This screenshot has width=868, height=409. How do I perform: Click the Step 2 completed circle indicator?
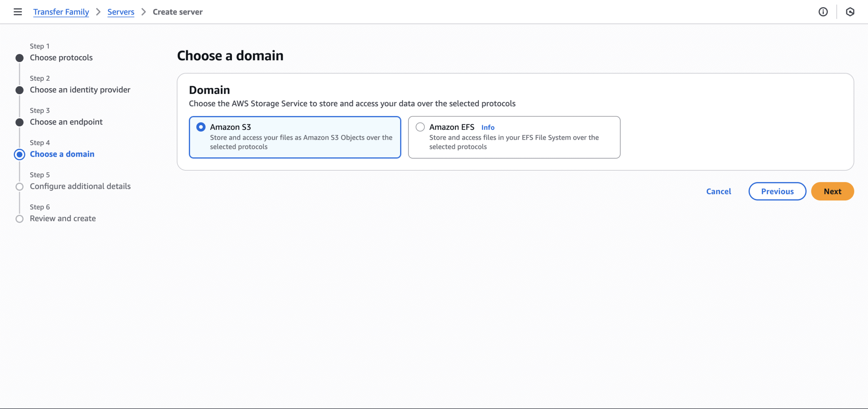click(20, 90)
